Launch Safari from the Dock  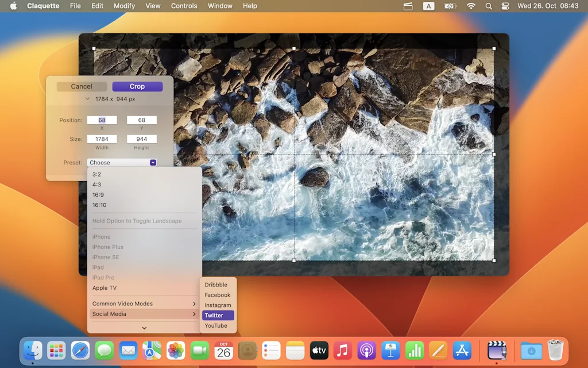pos(80,350)
